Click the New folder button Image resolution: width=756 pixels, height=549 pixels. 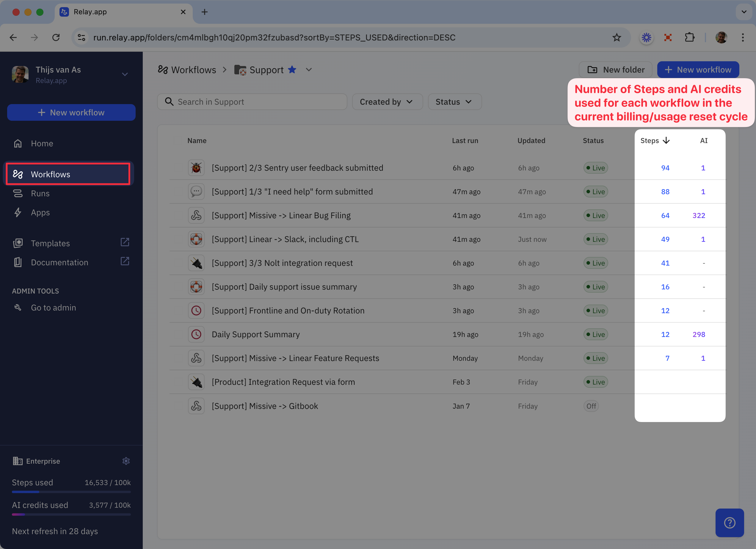pos(615,70)
